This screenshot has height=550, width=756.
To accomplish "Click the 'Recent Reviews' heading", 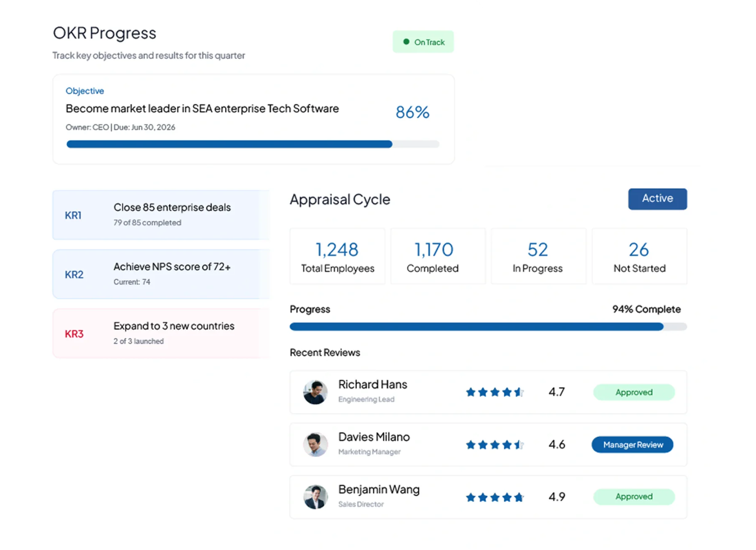I will pyautogui.click(x=325, y=353).
